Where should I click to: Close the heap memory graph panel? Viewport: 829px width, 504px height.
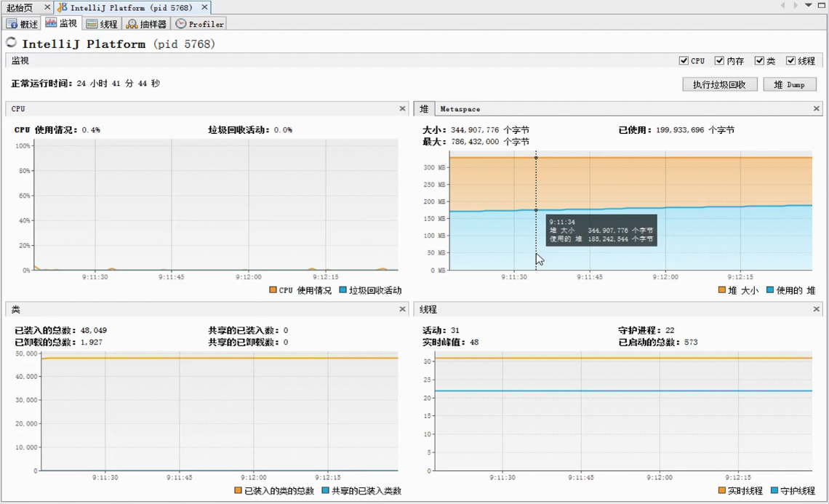(x=817, y=108)
